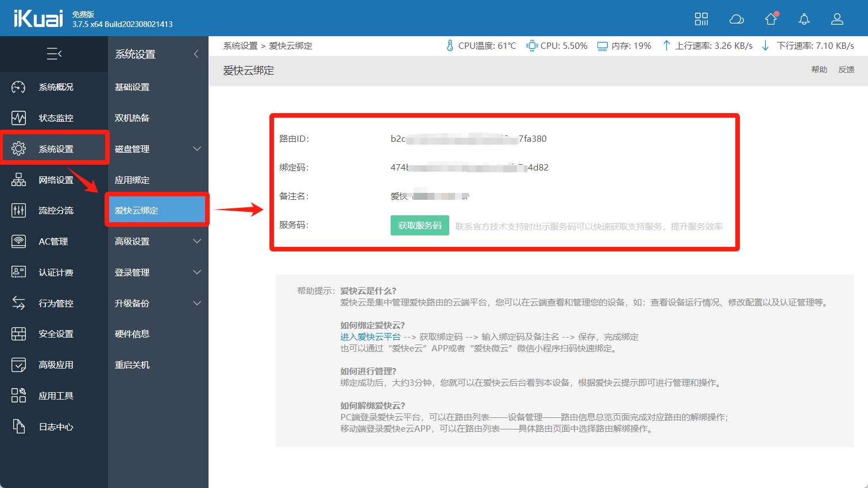
Task: Expand the 登录管理 submenu
Action: coord(197,272)
